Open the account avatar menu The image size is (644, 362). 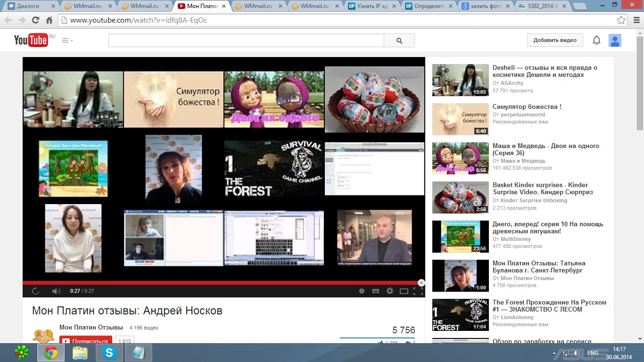tap(615, 41)
